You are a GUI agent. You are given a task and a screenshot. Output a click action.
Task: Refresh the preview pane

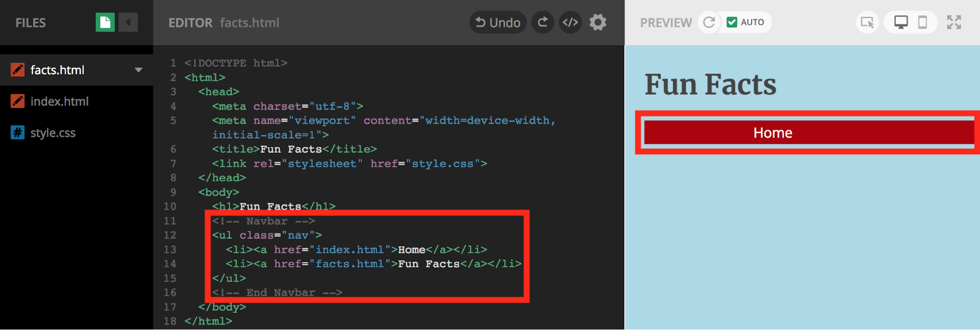pos(709,23)
